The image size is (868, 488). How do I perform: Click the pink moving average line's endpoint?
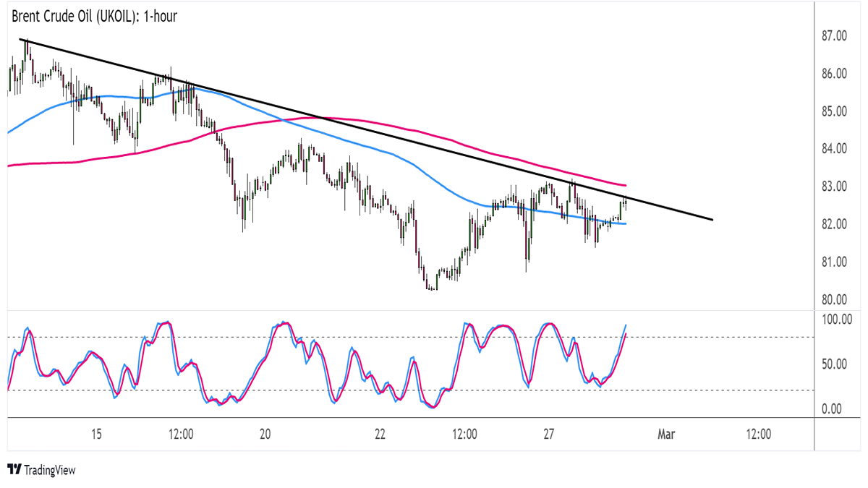(626, 186)
